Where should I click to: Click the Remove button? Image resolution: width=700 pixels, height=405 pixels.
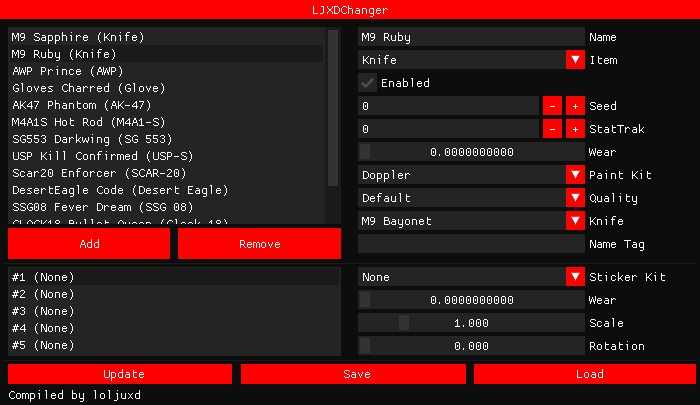[259, 244]
